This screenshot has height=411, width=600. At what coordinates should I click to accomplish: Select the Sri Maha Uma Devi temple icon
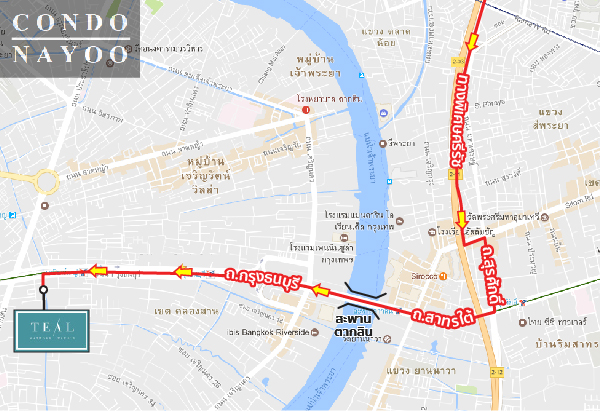(545, 217)
